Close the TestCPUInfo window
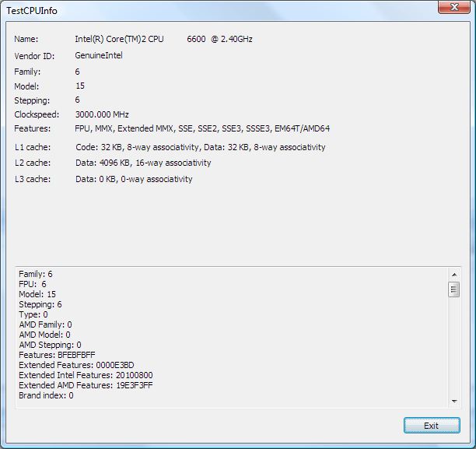The width and height of the screenshot is (476, 449). pyautogui.click(x=454, y=7)
